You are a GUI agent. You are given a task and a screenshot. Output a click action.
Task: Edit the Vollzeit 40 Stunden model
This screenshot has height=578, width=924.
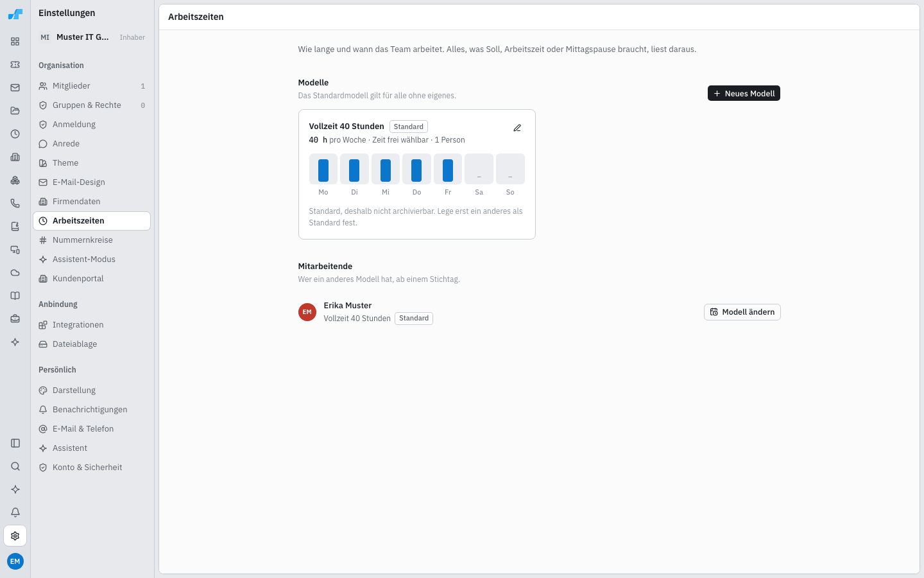[x=517, y=128]
